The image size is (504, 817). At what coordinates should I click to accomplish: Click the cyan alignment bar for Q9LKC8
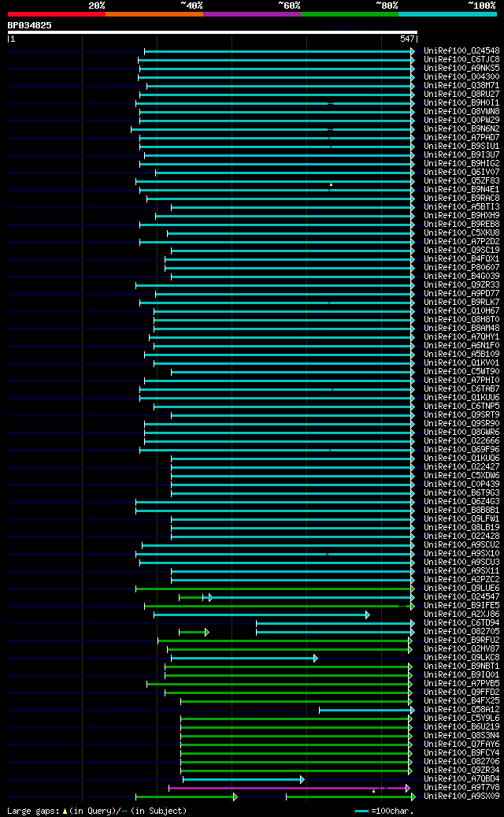[244, 658]
